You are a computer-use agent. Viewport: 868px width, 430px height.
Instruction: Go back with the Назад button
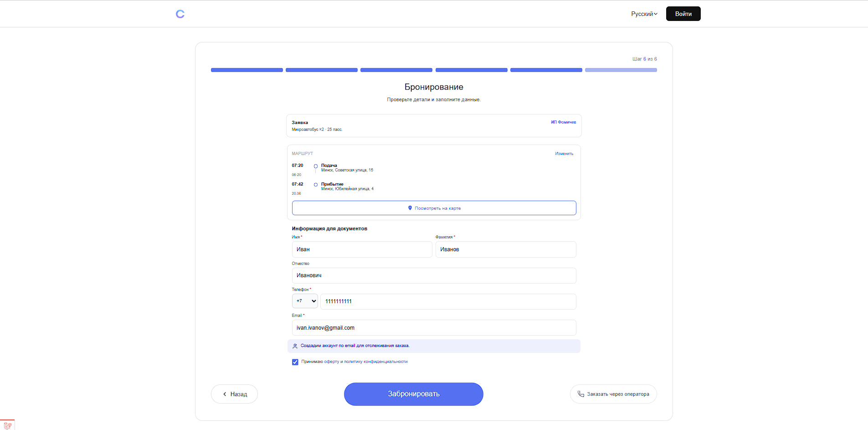(x=234, y=394)
